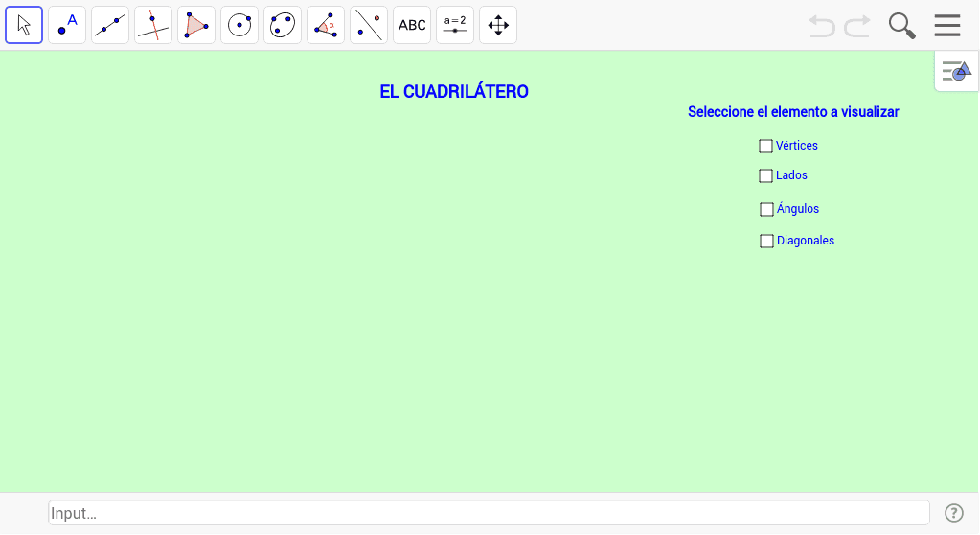This screenshot has height=535, width=980.
Task: Enable the Vértices checkbox
Action: pos(765,146)
